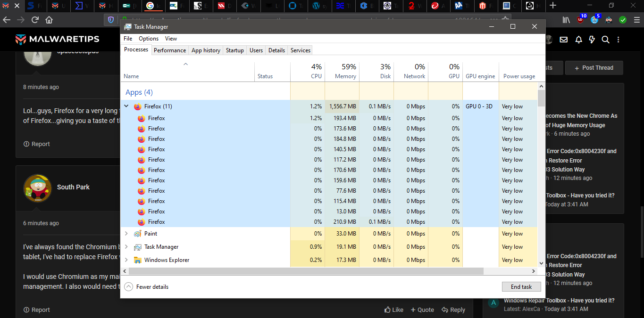
Task: Open the tracking protection shield icon
Action: tap(111, 20)
